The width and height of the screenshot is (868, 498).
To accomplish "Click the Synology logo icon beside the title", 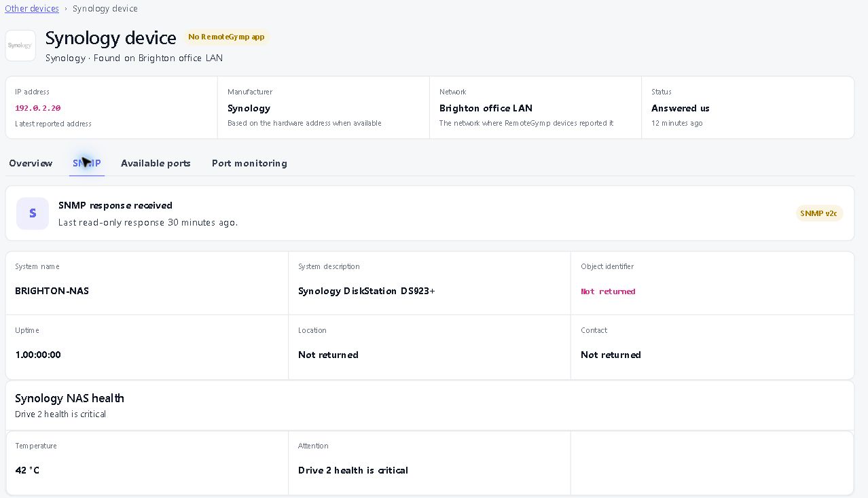I will (x=20, y=46).
